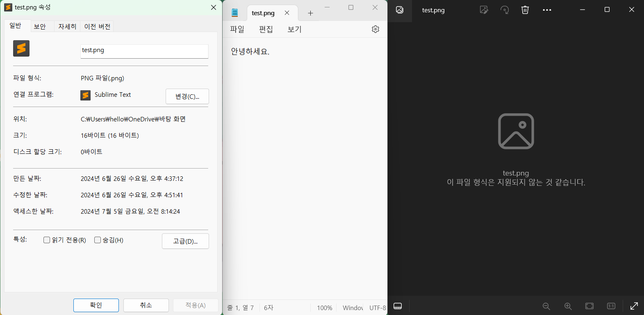Click the 16바이트 size value
Image resolution: width=644 pixels, height=315 pixels.
tap(110, 135)
